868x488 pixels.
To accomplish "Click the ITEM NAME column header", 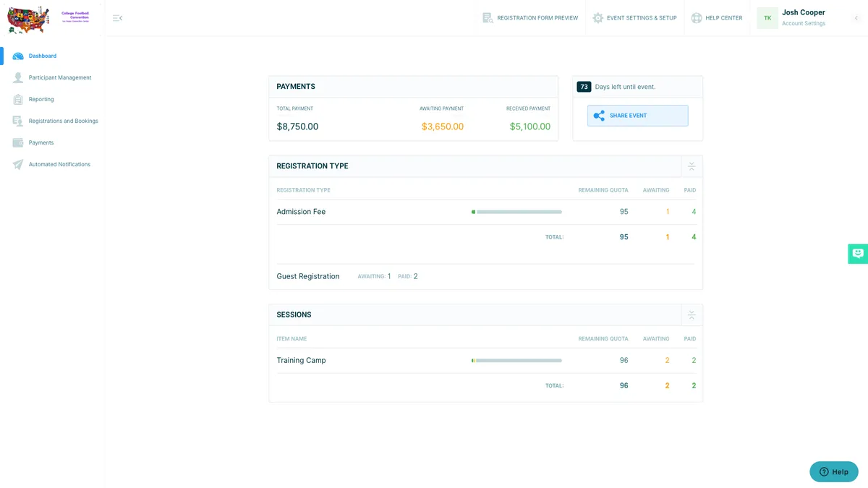I will 292,338.
